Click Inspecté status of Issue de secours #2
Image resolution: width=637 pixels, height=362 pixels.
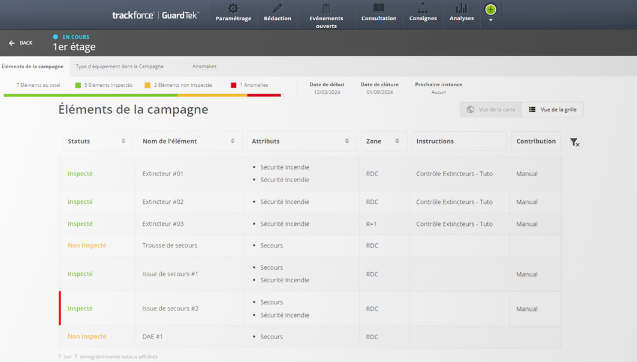pyautogui.click(x=80, y=308)
